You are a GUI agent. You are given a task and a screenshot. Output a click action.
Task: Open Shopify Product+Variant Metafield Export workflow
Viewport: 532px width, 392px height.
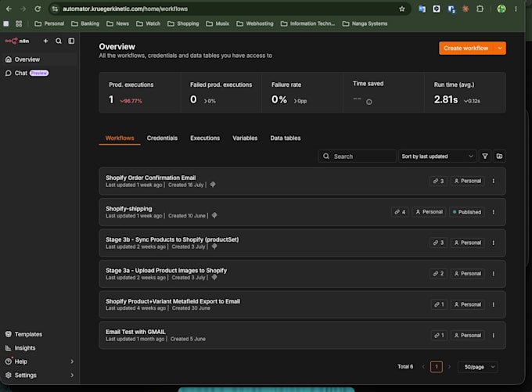tap(302, 304)
